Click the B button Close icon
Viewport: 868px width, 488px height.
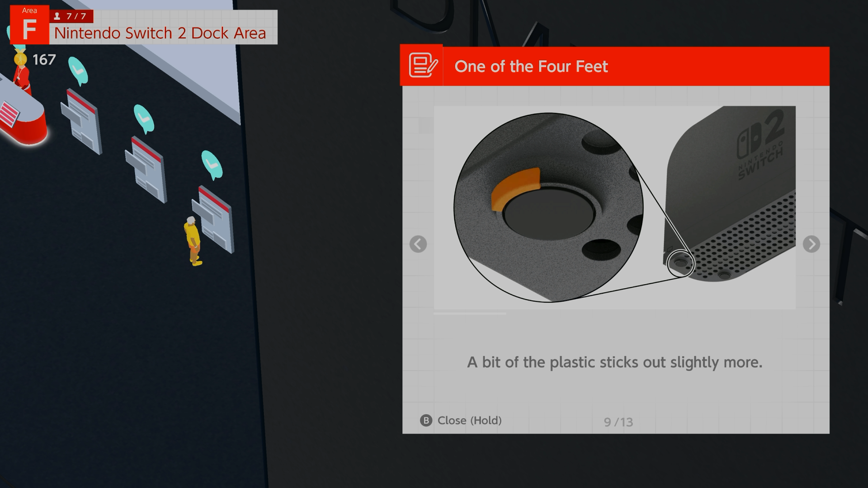(426, 421)
